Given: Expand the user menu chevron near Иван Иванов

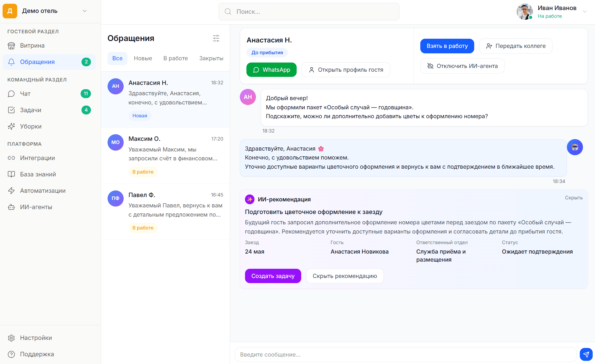Looking at the screenshot, I should 585,12.
